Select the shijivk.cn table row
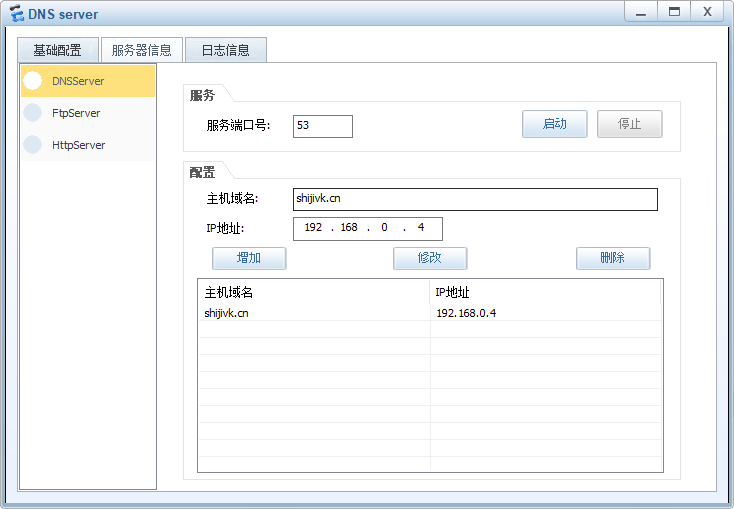 click(430, 313)
